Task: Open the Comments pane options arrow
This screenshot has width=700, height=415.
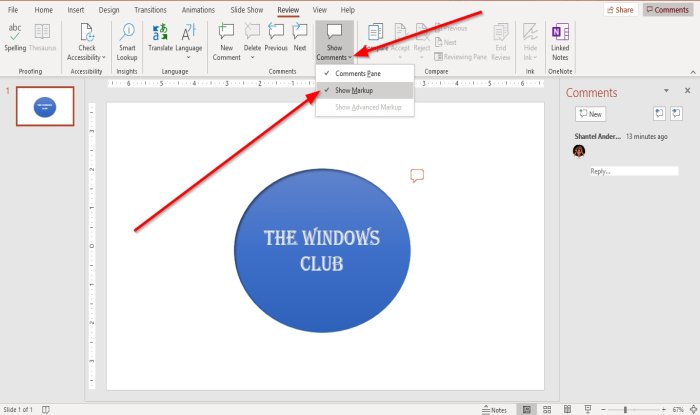Action: tap(666, 91)
